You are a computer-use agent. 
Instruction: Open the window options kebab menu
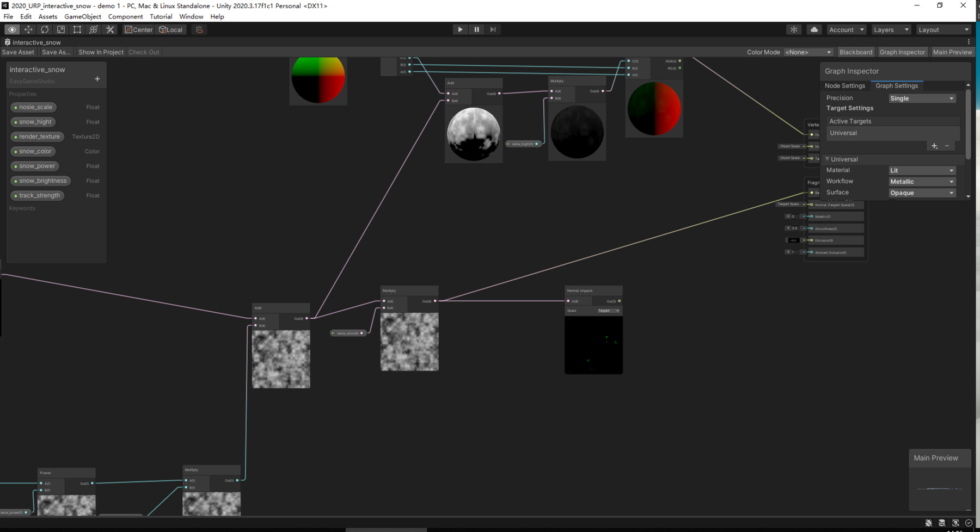(x=969, y=42)
